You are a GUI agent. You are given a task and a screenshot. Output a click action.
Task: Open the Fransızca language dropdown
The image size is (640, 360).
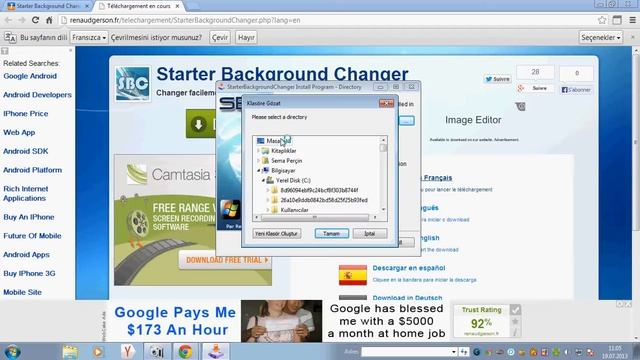click(x=89, y=38)
